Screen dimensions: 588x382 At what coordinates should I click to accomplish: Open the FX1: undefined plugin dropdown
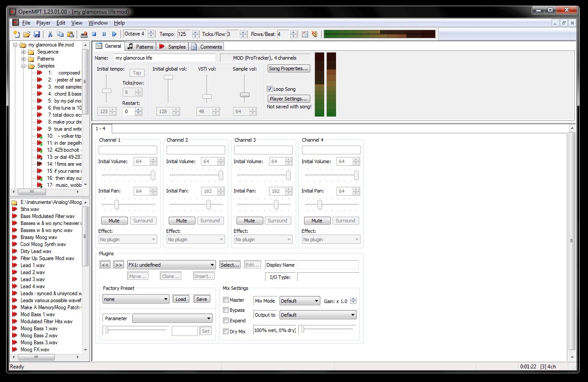pos(171,265)
